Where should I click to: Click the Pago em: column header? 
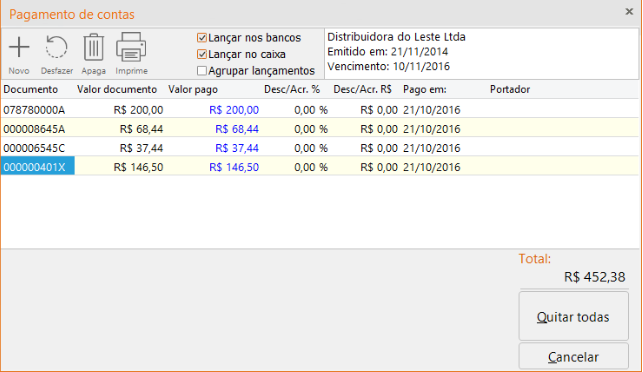tap(425, 89)
